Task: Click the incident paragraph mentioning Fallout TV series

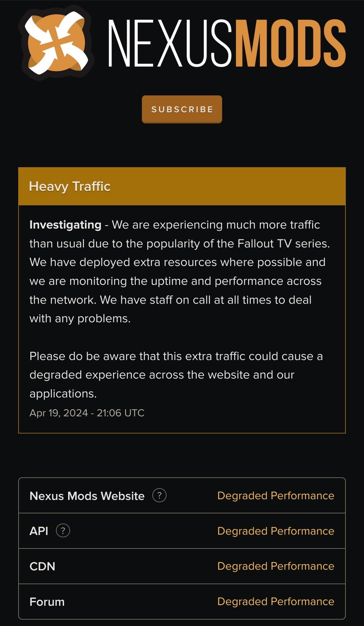Action: pos(180,271)
